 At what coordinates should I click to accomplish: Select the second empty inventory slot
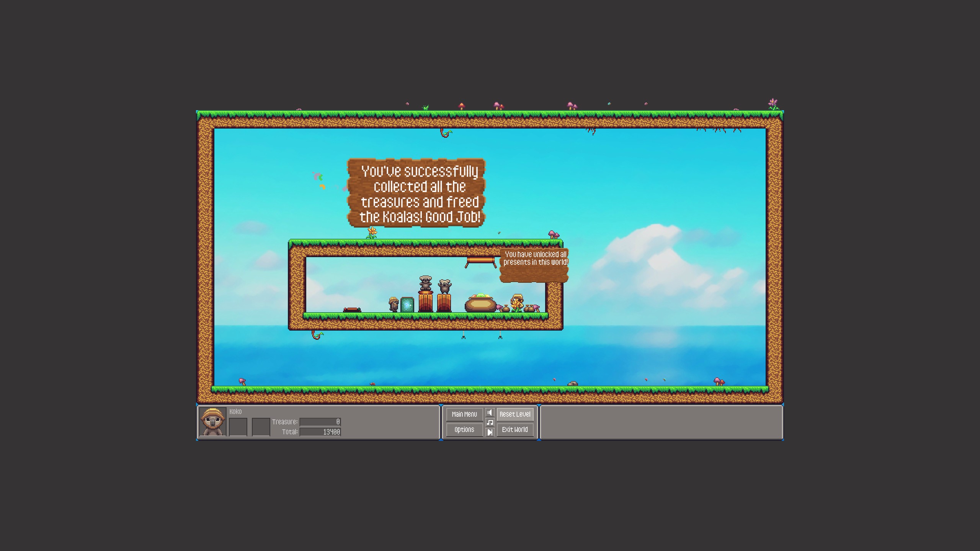point(261,427)
